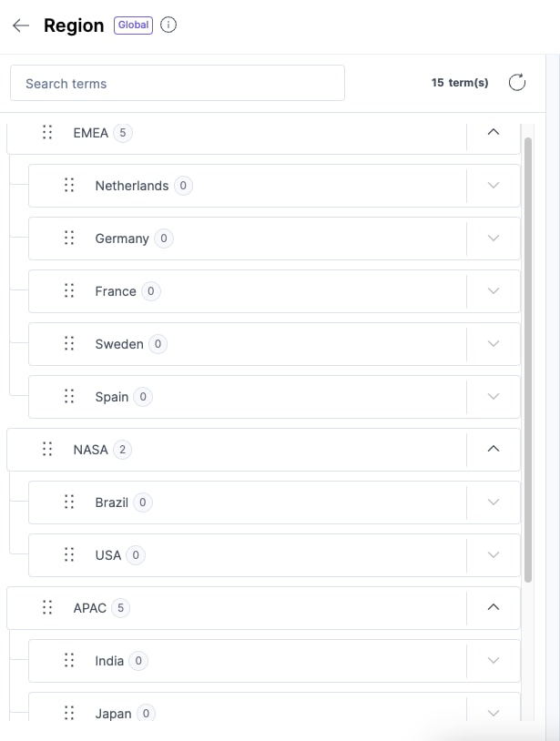This screenshot has width=560, height=741.
Task: Click the Global scope badge
Action: pos(133,25)
